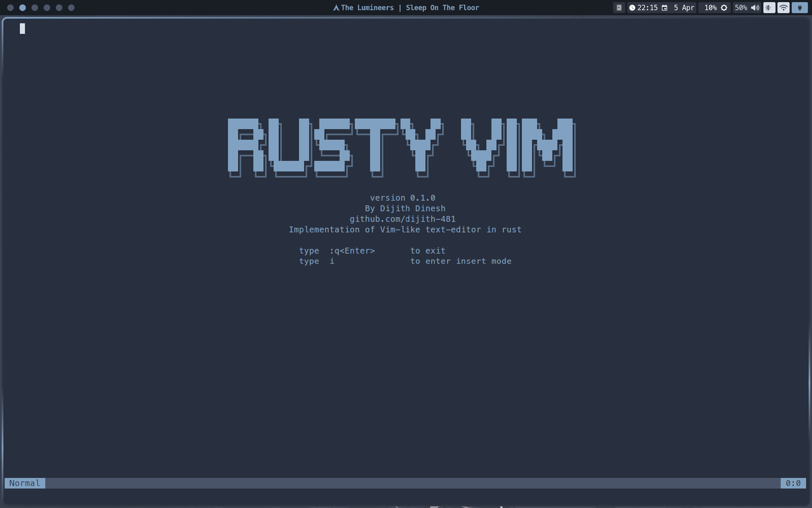Click the RUSTY VIM ASCII art logo

point(402,148)
